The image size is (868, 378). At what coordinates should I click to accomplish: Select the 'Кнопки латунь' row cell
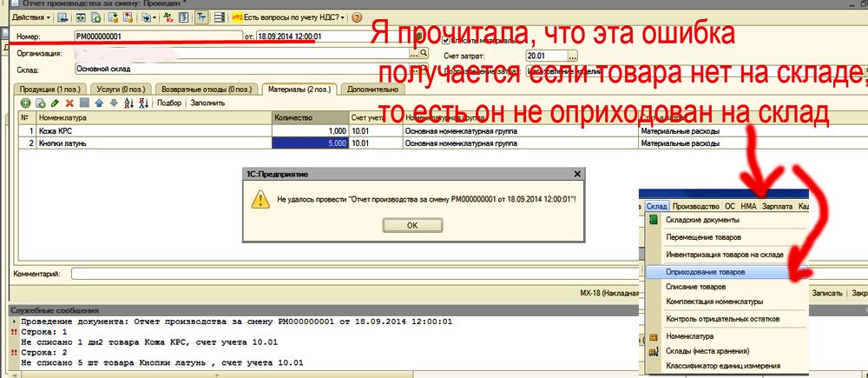(154, 143)
